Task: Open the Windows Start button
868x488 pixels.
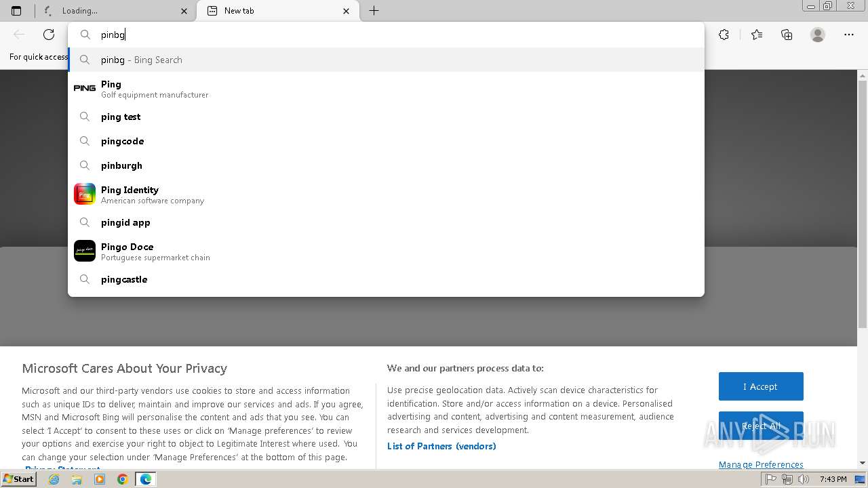Action: [x=19, y=479]
